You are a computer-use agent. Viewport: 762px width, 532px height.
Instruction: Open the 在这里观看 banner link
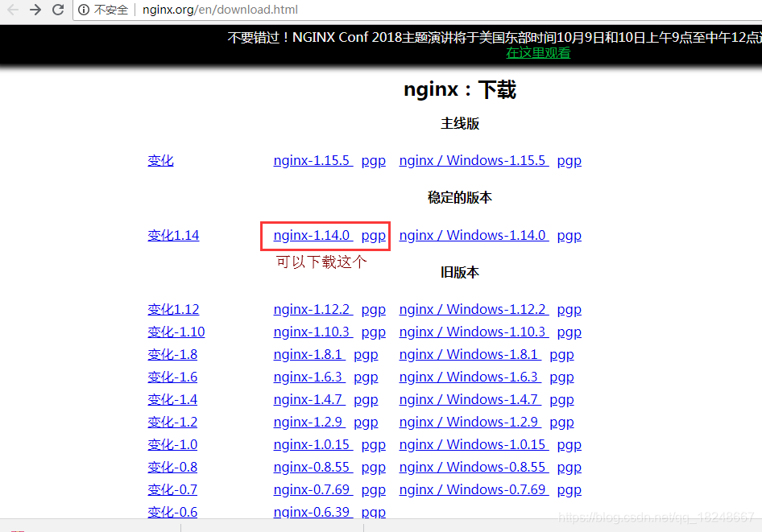[538, 53]
